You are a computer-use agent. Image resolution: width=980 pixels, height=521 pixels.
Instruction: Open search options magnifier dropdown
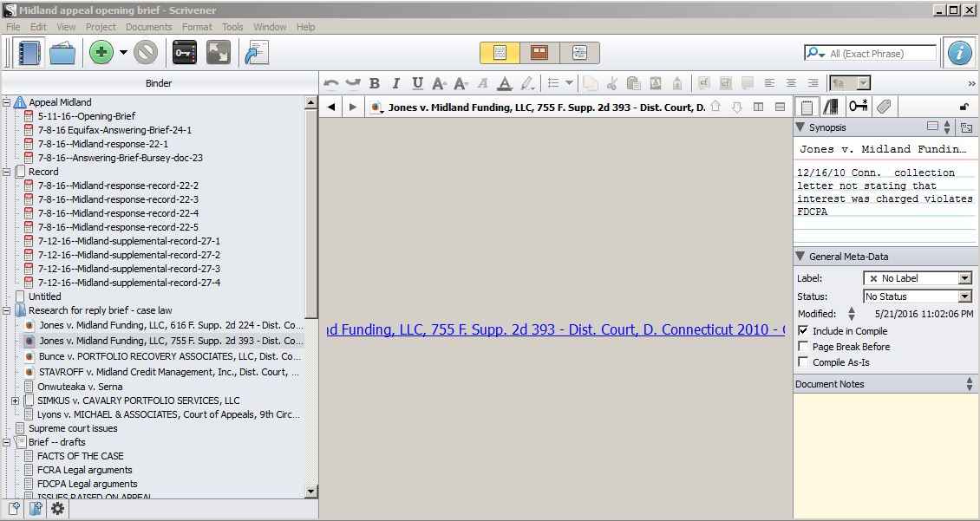pos(815,53)
